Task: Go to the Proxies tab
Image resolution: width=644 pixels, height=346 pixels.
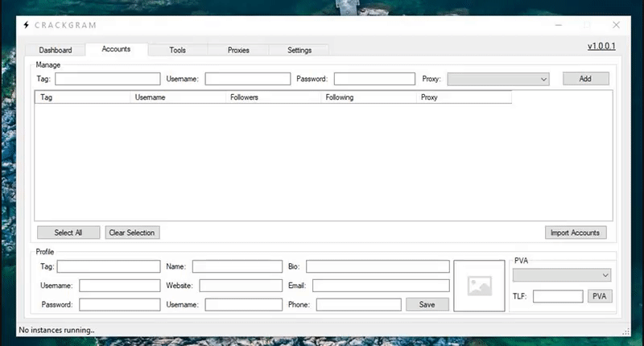Action: tap(238, 50)
